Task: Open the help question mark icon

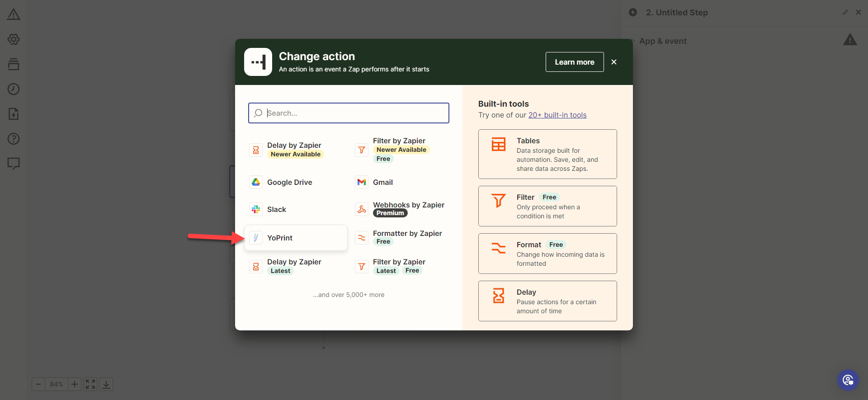Action: [x=14, y=139]
